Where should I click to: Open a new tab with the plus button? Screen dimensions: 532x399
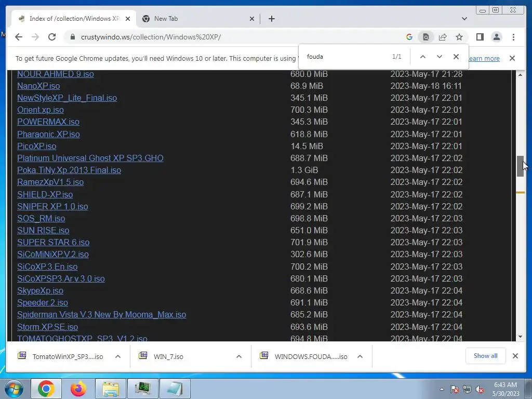(x=271, y=19)
